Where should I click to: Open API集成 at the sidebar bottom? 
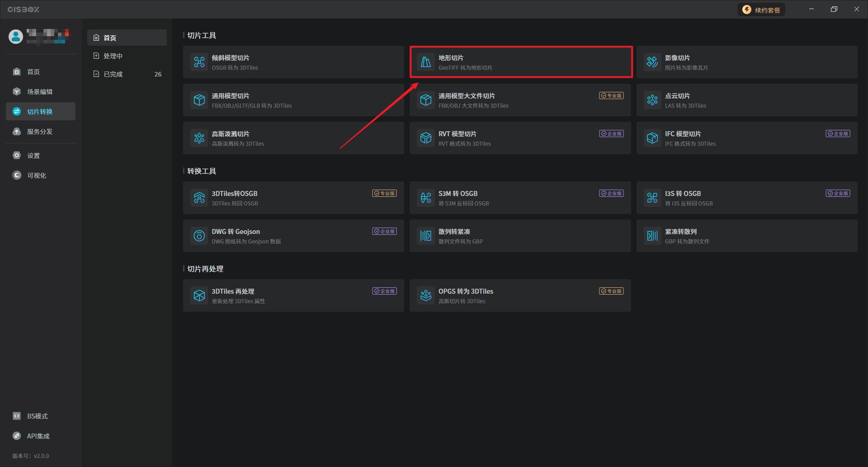click(x=38, y=436)
